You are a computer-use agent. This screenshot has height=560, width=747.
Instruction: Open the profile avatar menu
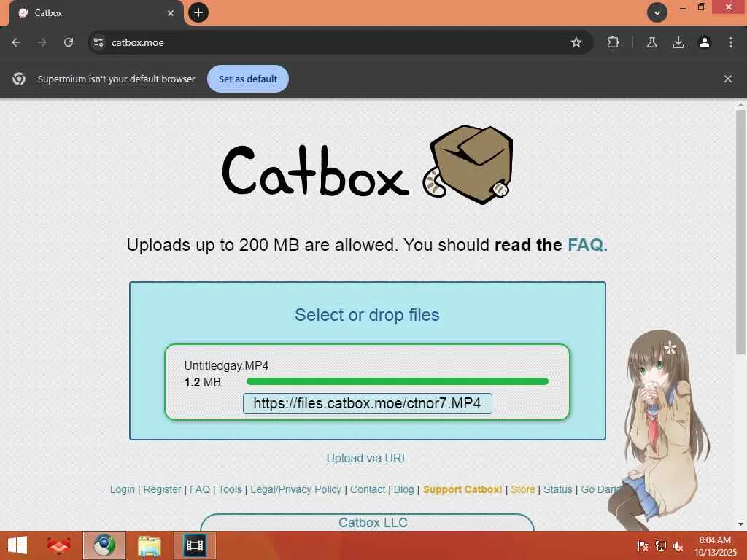point(705,42)
